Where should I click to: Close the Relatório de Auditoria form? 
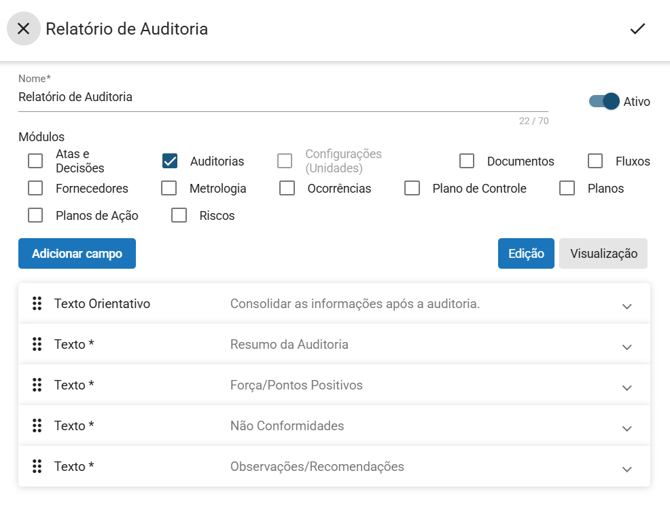[x=24, y=29]
